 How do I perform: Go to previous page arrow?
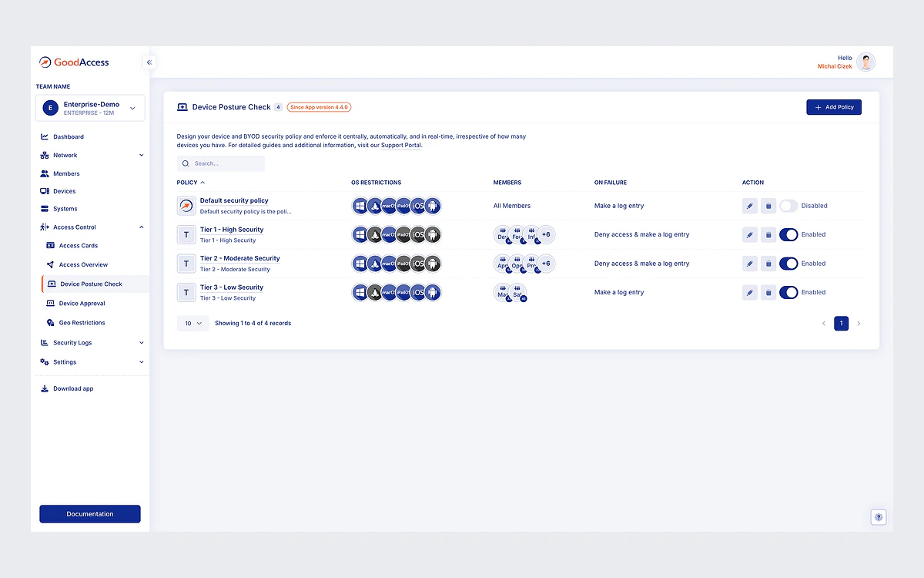point(824,324)
